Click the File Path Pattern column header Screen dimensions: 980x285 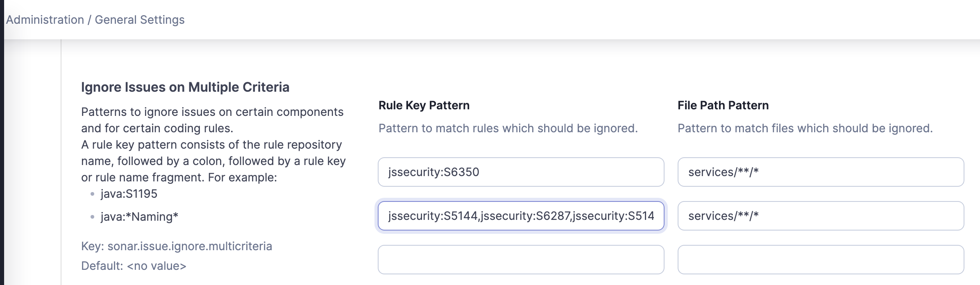pos(723,105)
